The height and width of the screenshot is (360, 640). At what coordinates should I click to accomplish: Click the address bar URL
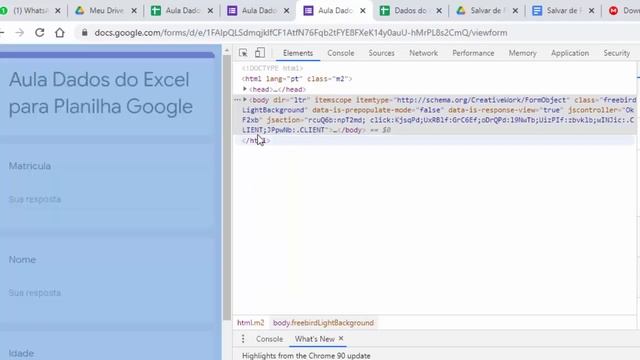pyautogui.click(x=301, y=33)
